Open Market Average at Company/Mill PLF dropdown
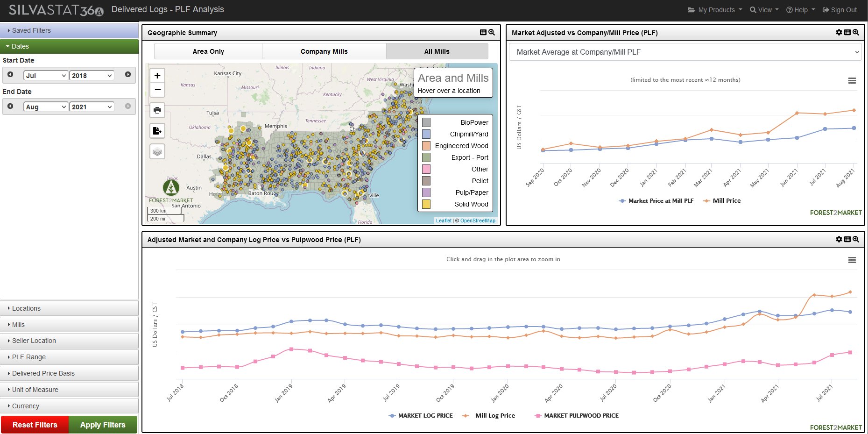Screen dimensions: 868x434 [685, 52]
